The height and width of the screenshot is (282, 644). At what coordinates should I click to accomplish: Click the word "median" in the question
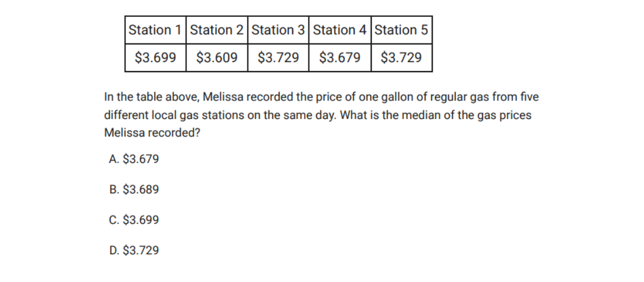pyautogui.click(x=433, y=116)
